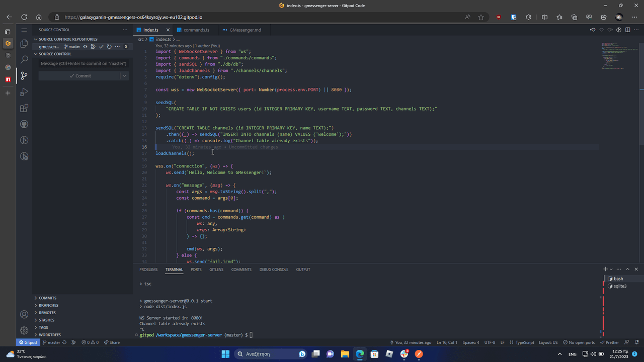Click the commit message input field

click(x=84, y=63)
